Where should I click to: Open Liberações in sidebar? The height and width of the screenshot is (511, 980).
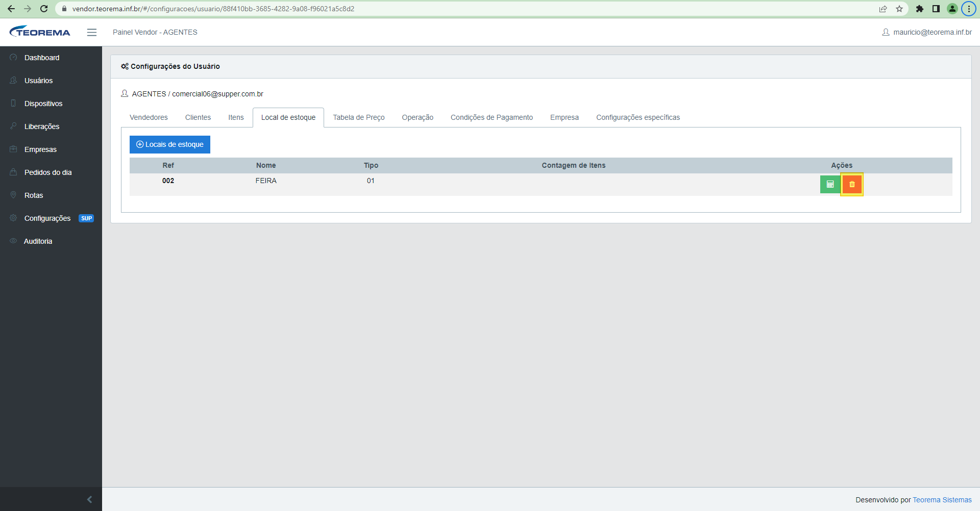coord(51,126)
